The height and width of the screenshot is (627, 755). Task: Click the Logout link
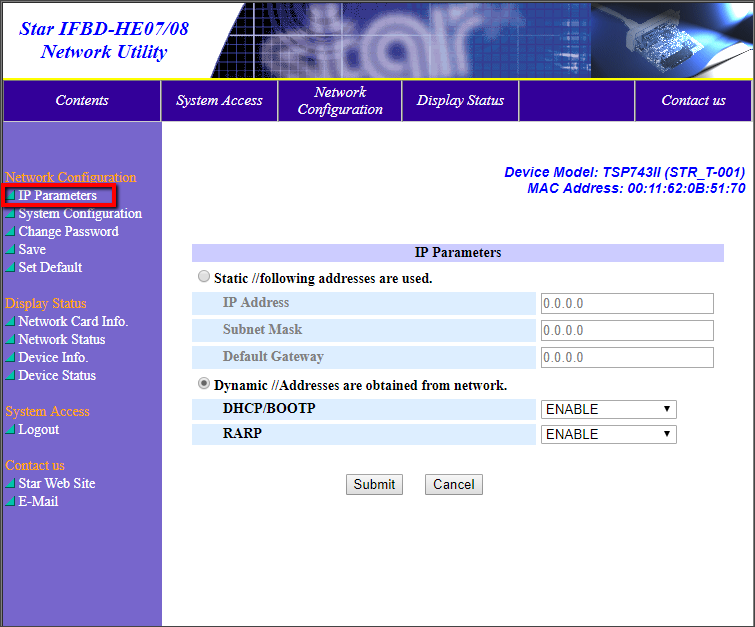[x=39, y=430]
